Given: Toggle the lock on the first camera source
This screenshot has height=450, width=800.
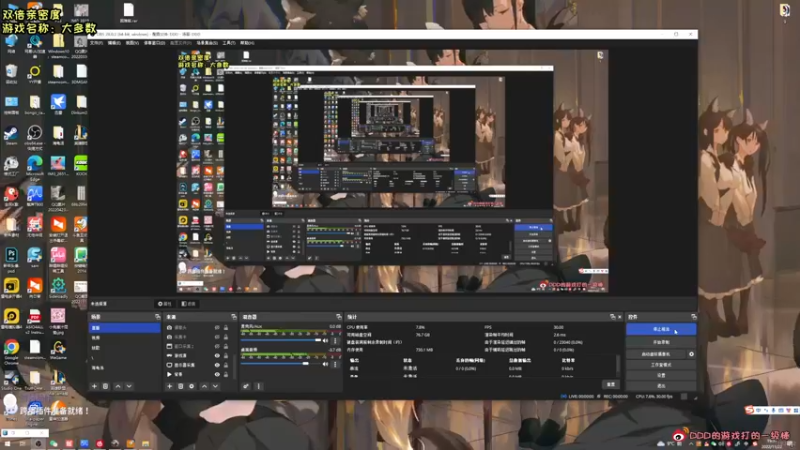Looking at the screenshot, I should tap(226, 328).
